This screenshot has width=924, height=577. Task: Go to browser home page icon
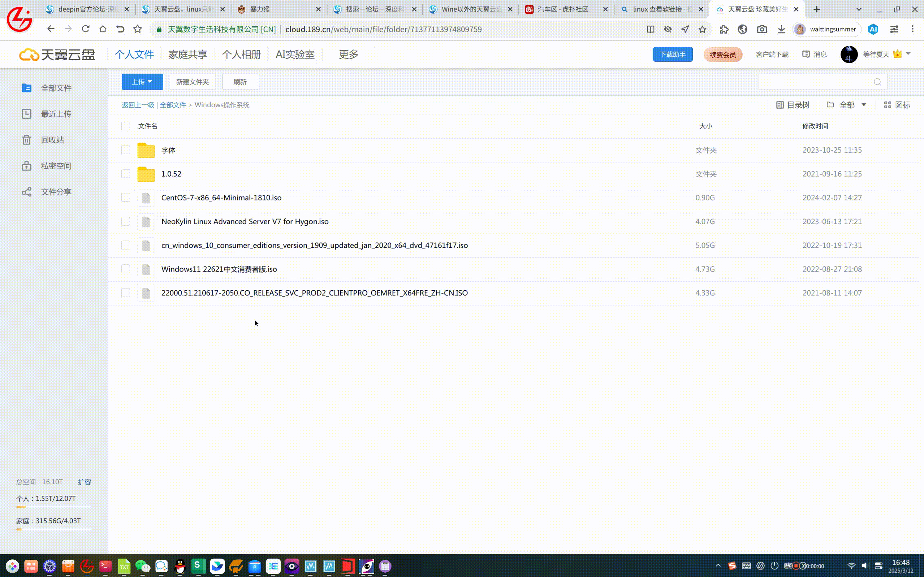[x=103, y=29]
